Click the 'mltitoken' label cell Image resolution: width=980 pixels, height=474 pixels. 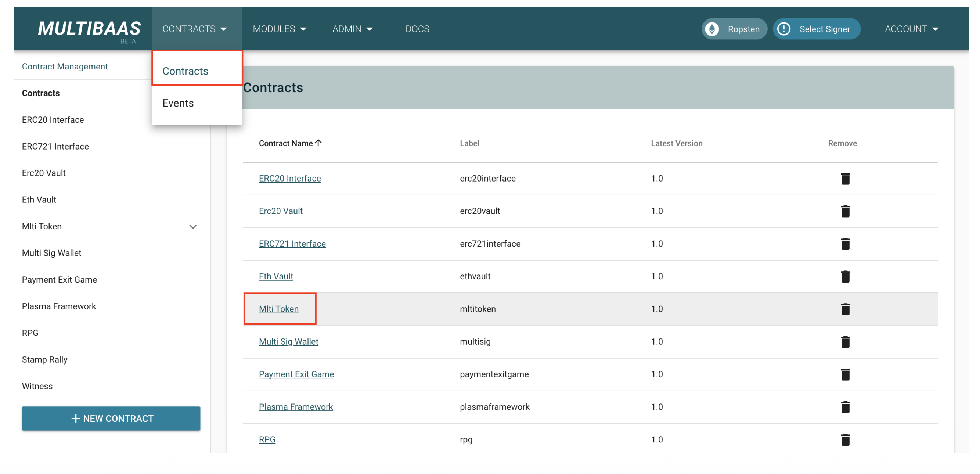pyautogui.click(x=478, y=309)
